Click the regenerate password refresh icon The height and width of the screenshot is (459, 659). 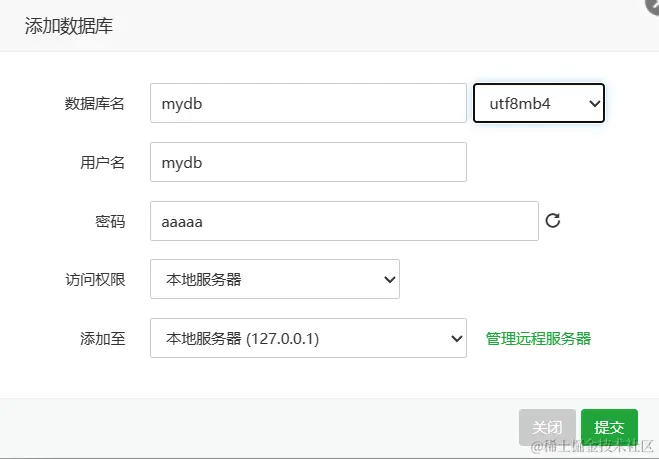click(553, 221)
